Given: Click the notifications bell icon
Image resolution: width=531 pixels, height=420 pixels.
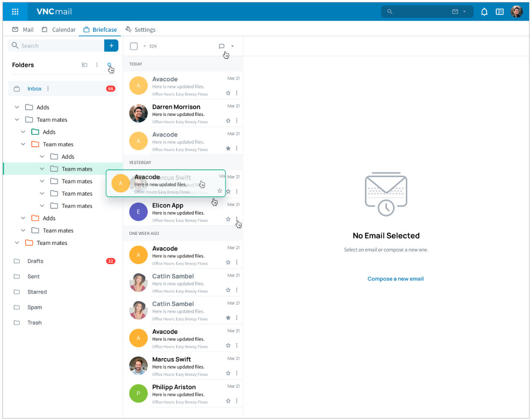Looking at the screenshot, I should 484,12.
